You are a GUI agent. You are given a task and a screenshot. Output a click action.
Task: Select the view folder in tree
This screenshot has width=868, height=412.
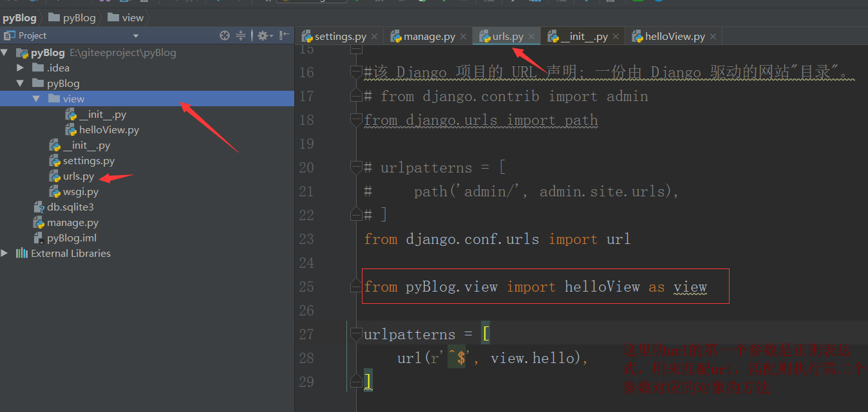[x=147, y=98]
